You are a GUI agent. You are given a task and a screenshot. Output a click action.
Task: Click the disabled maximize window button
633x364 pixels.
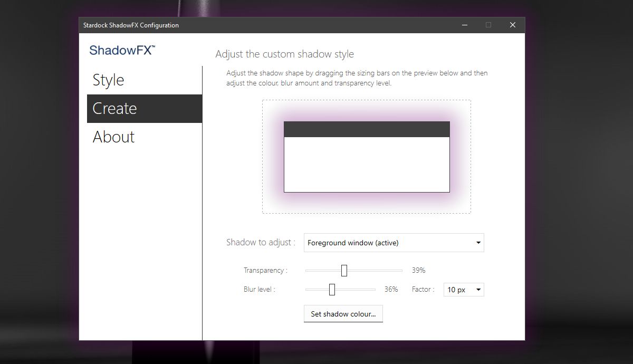pos(488,25)
